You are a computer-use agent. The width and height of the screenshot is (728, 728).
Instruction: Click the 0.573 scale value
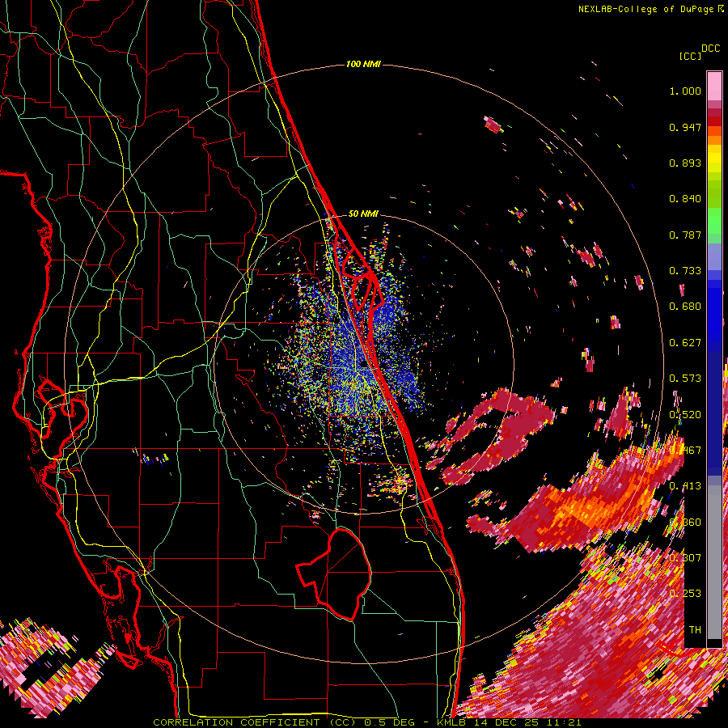(685, 379)
